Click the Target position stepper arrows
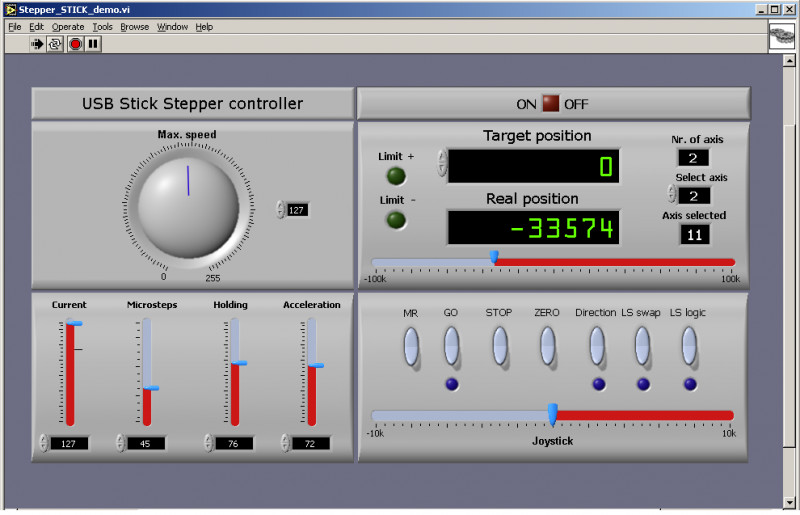Screen dimensions: 800x515 pos(442,163)
